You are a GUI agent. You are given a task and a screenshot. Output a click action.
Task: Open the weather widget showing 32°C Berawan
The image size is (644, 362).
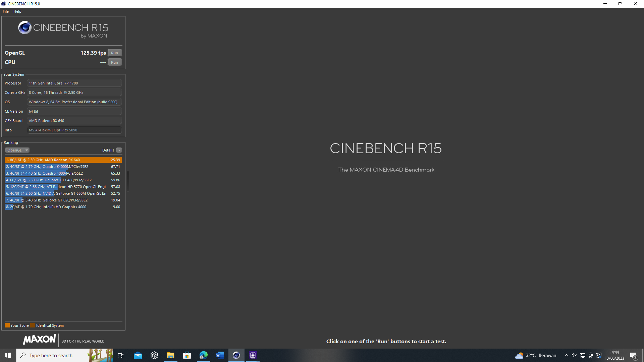tap(536, 355)
